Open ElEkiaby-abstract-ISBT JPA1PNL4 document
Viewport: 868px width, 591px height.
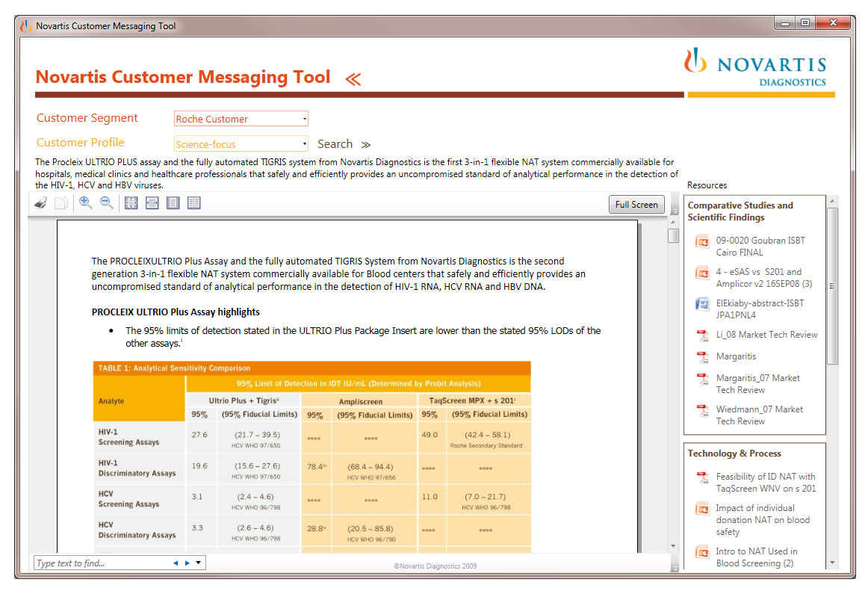(760, 309)
